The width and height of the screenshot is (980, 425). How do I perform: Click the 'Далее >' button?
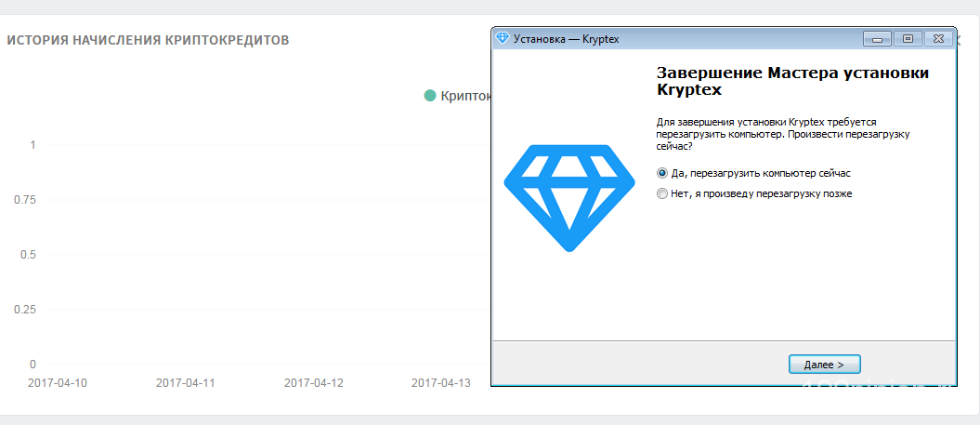tap(824, 364)
